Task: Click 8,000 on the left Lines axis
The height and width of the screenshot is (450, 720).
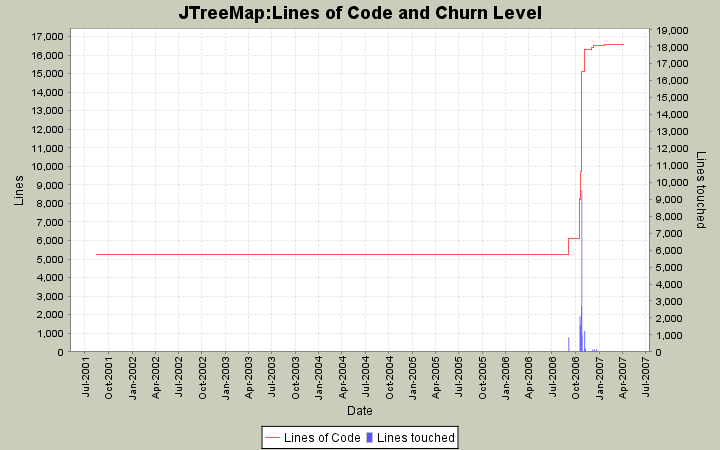Action: (x=50, y=203)
